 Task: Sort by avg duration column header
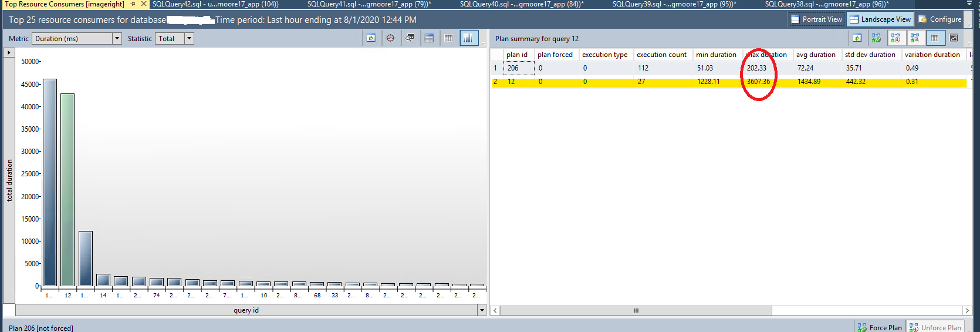point(817,55)
